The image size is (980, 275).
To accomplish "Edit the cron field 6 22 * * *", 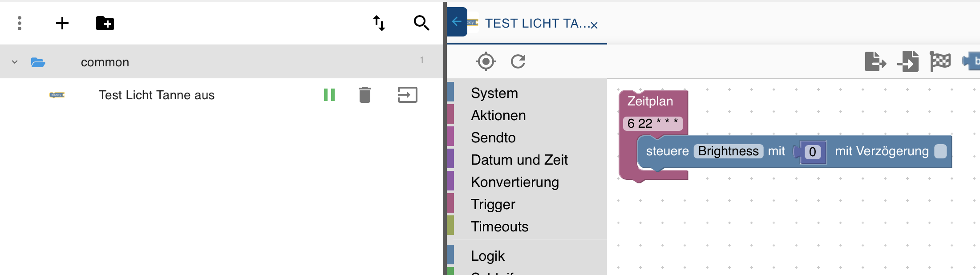I will point(652,123).
